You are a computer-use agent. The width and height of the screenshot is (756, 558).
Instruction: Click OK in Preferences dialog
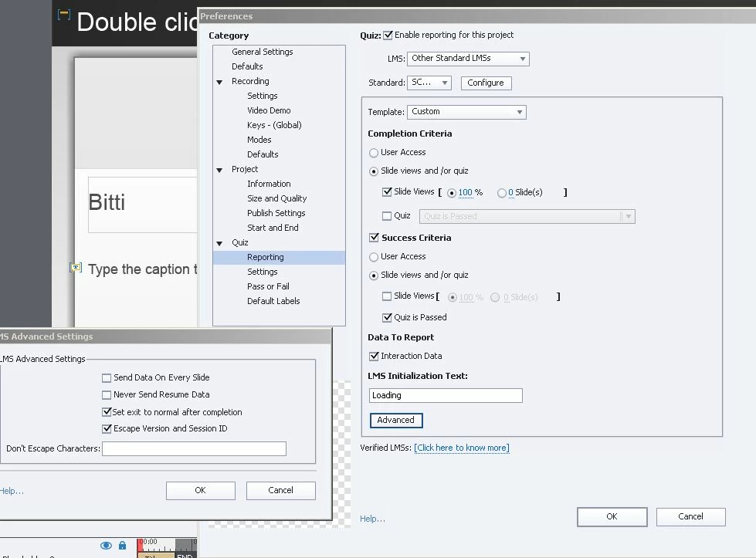tap(612, 516)
